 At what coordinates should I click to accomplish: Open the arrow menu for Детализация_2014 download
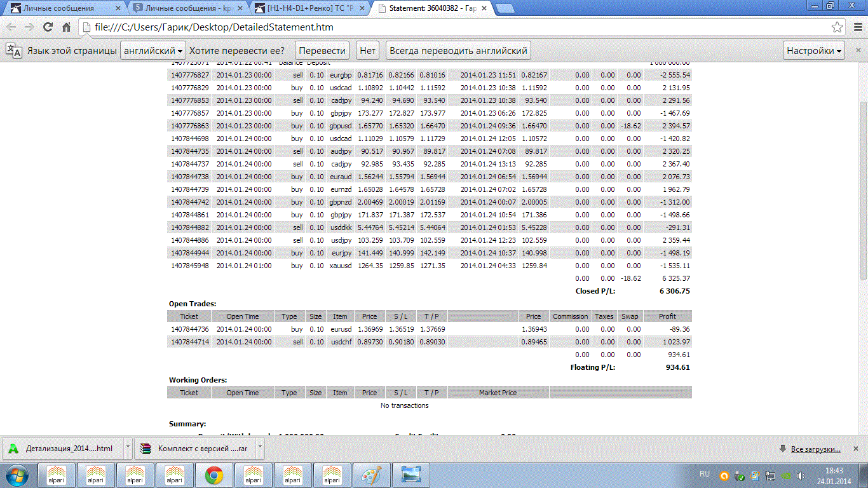point(127,448)
